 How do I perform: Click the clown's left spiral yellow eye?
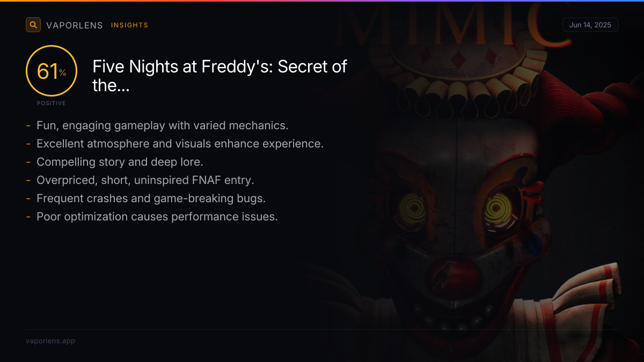tap(413, 206)
